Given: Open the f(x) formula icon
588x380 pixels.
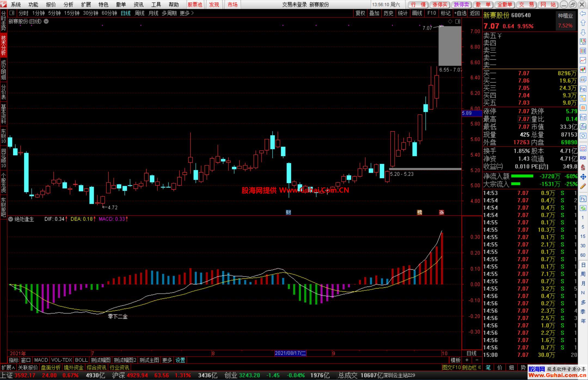Looking at the screenshot, I should tap(583, 126).
